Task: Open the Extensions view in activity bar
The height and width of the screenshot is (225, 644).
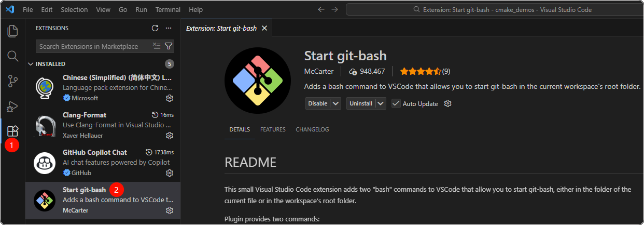Action: 12,131
